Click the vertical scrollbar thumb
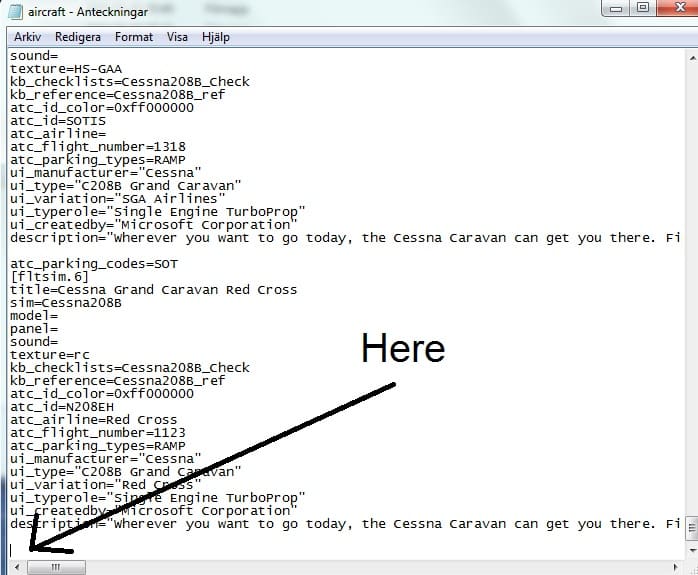The image size is (698, 575). [x=690, y=527]
